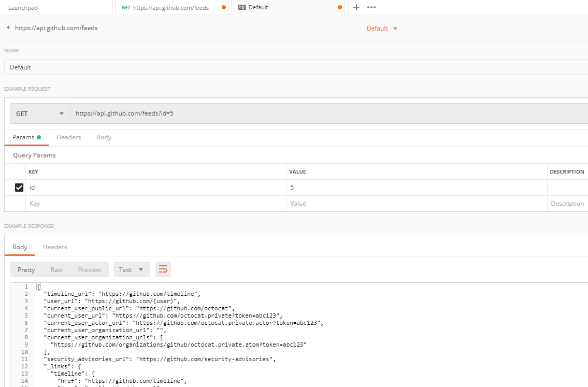Click the back arrow beside the feeds URL
Image resolution: width=588 pixels, height=387 pixels.
[x=8, y=27]
